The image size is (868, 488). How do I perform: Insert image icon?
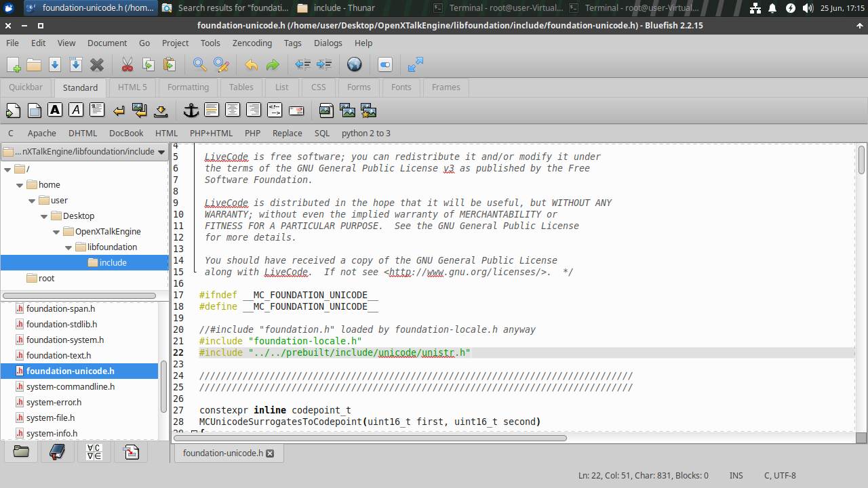point(326,110)
